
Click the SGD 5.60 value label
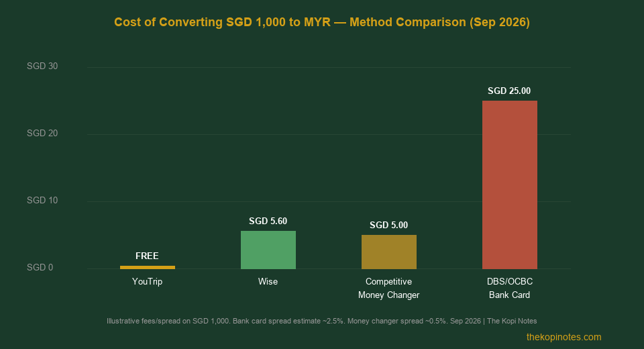pos(268,221)
